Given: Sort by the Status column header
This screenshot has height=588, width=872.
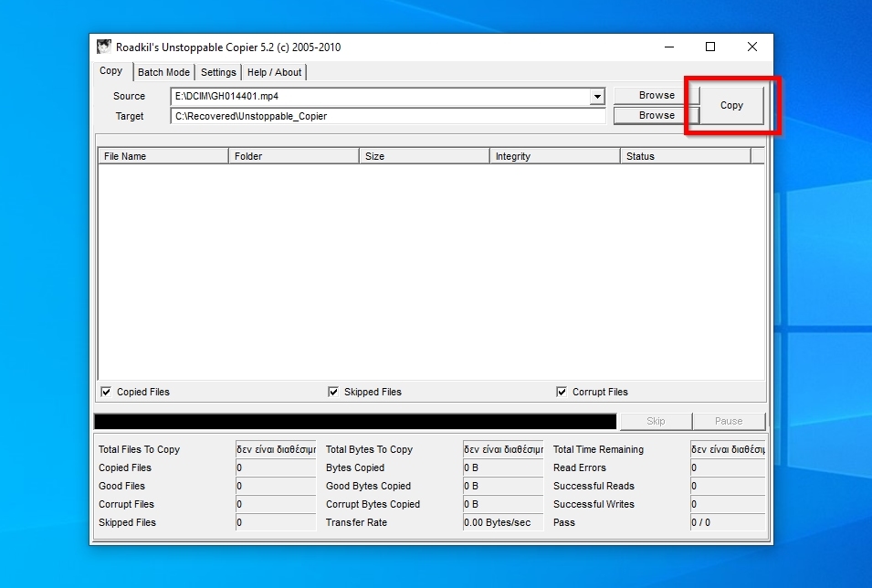Looking at the screenshot, I should point(686,156).
